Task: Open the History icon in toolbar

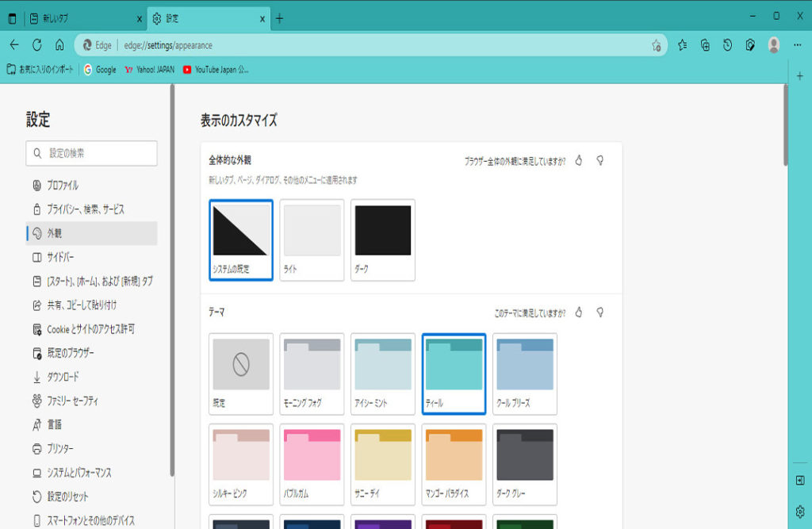Action: click(727, 45)
